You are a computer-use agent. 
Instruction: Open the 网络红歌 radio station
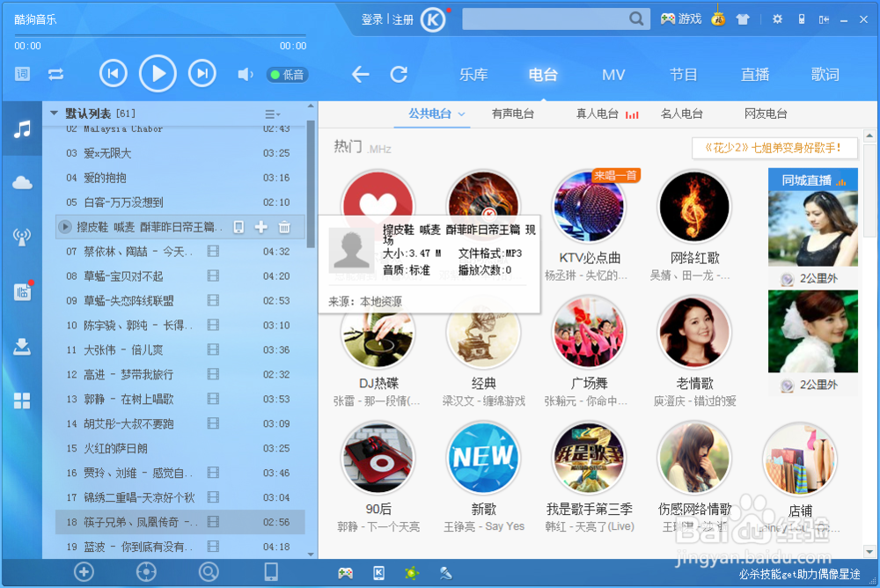pos(695,207)
